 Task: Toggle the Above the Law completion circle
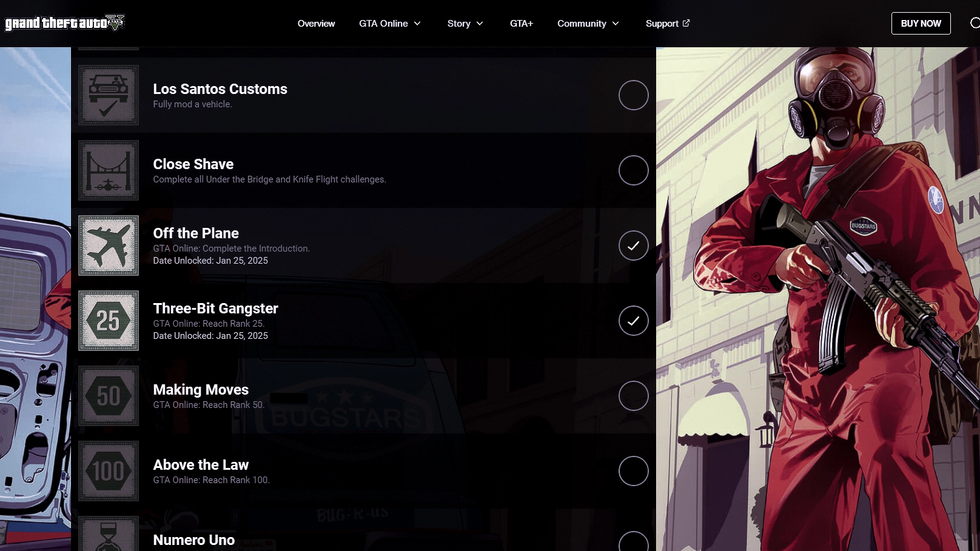(634, 471)
